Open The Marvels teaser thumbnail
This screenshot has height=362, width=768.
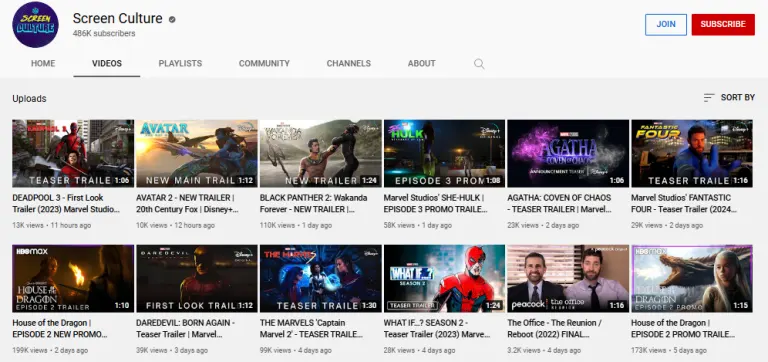click(321, 279)
